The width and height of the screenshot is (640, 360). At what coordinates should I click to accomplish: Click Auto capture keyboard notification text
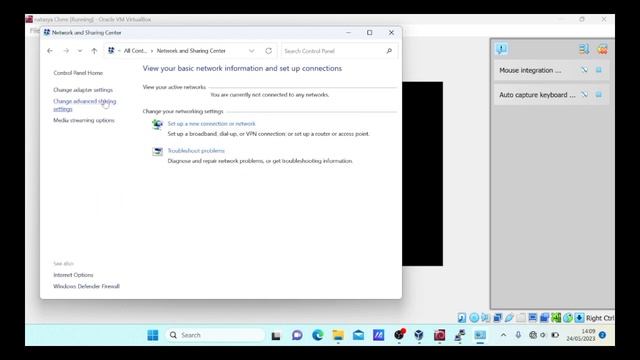(x=537, y=95)
